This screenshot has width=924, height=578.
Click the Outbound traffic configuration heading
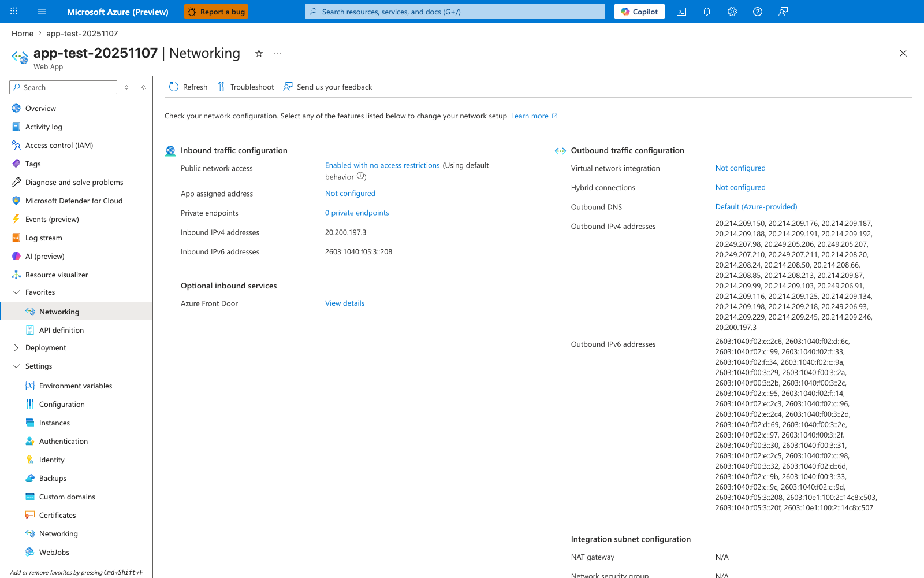(x=628, y=150)
